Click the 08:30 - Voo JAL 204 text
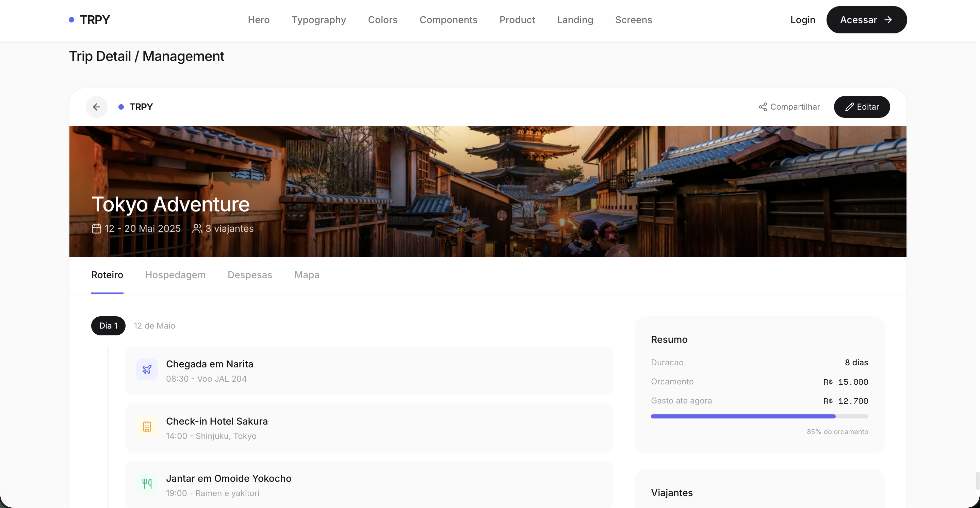 point(206,379)
